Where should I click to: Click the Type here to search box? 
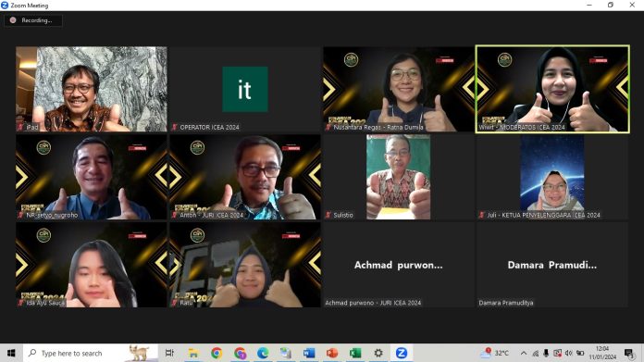click(91, 353)
